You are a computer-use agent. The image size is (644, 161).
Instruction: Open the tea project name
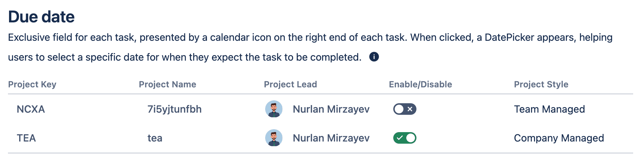(155, 138)
